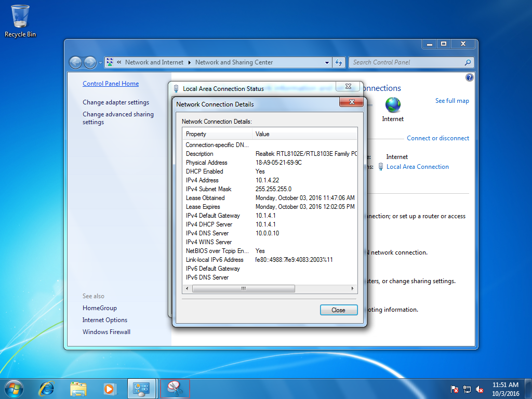Click the refresh address bar button
Image resolution: width=532 pixels, height=399 pixels.
tap(339, 62)
